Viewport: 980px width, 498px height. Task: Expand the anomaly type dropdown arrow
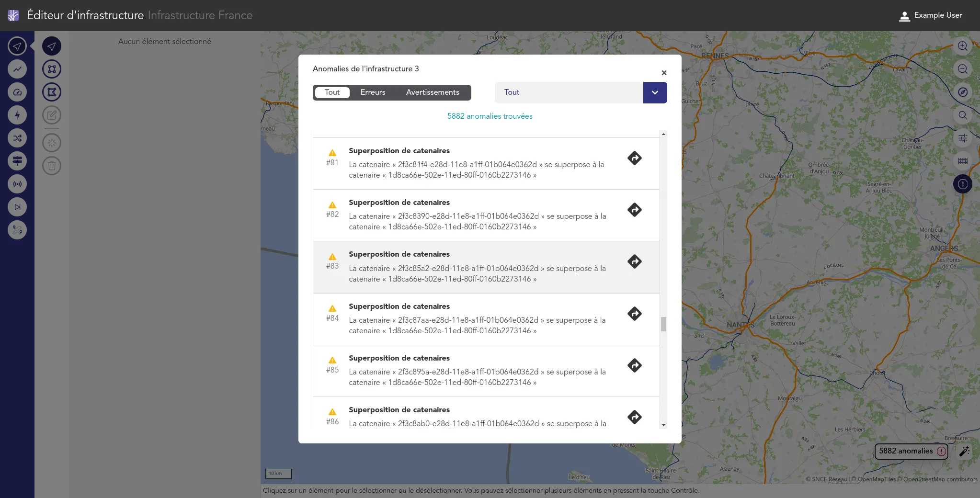[x=655, y=92]
